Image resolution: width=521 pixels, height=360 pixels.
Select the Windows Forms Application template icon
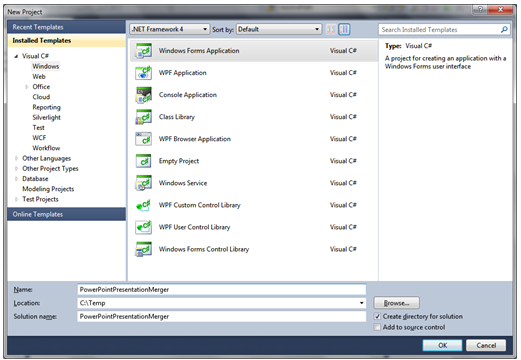(x=144, y=51)
